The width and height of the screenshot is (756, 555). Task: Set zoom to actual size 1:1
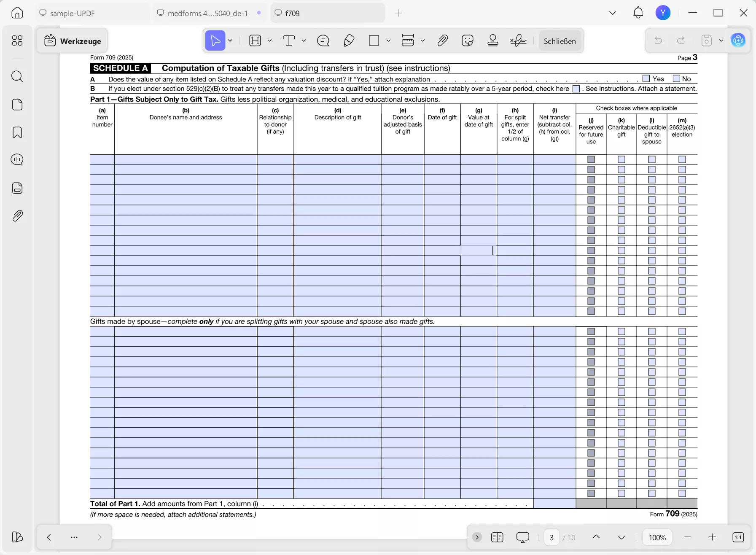[738, 537]
